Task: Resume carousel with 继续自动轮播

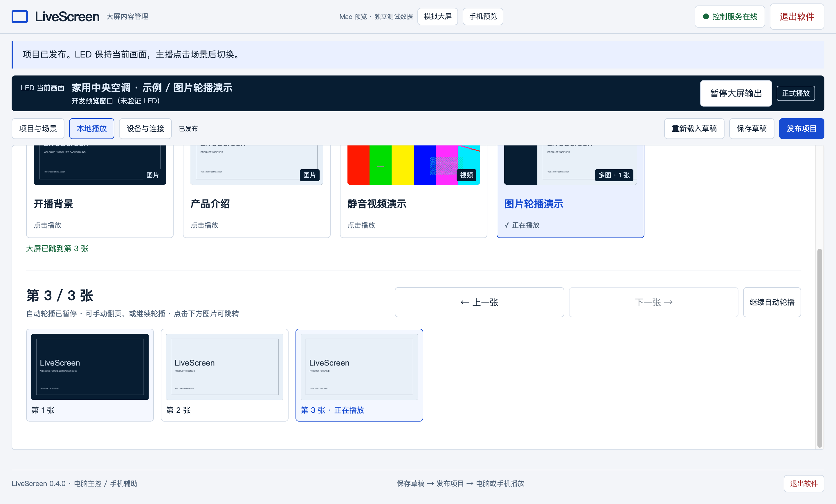Action: (772, 302)
